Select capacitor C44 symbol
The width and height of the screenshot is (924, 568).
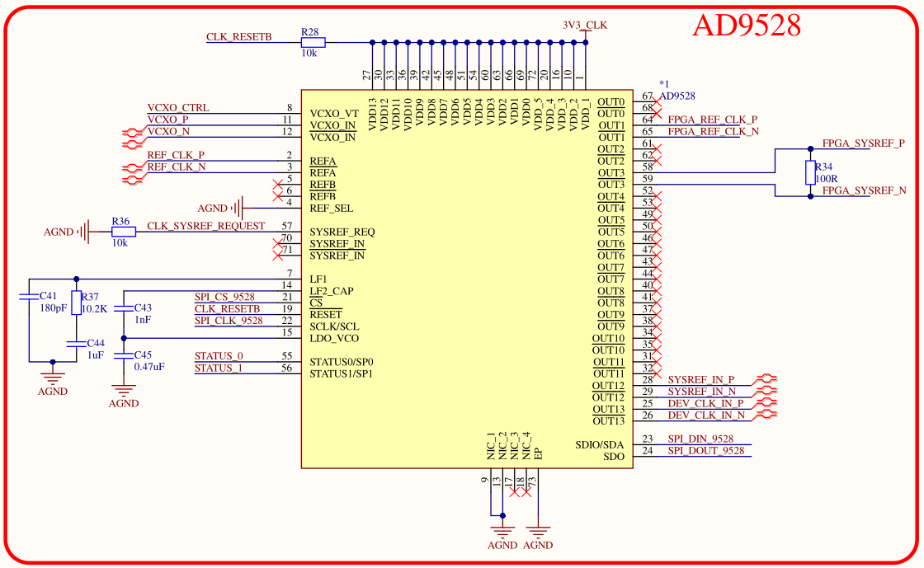(76, 344)
